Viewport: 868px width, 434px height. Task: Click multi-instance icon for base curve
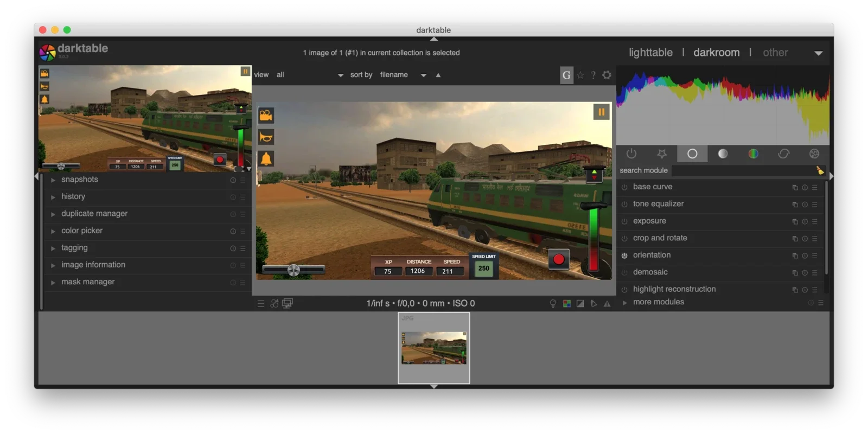(795, 188)
